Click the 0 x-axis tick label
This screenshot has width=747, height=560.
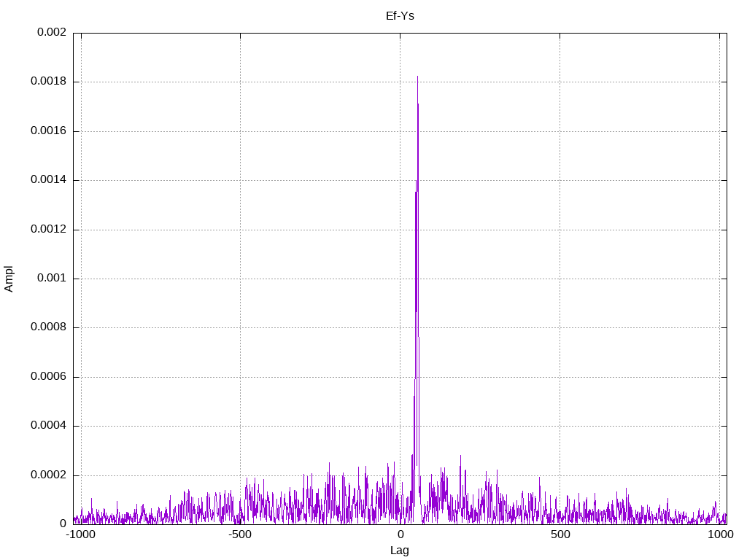click(x=400, y=534)
